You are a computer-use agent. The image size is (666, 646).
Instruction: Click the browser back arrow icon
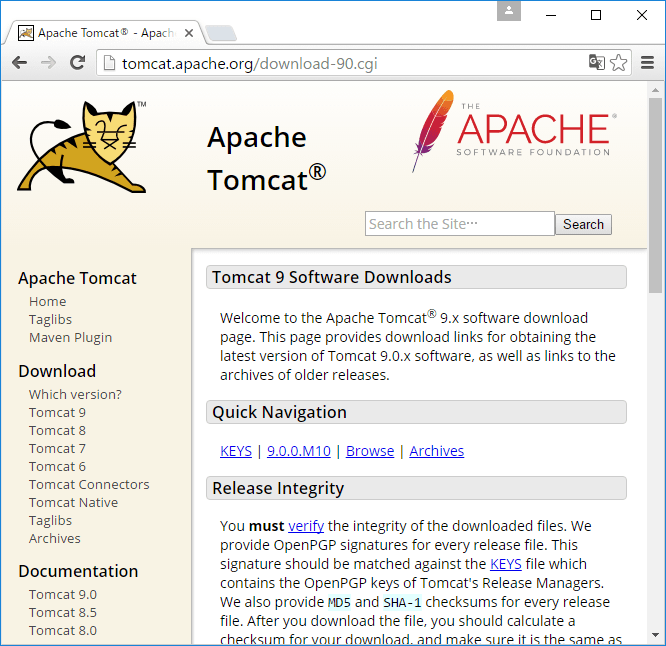point(19,63)
